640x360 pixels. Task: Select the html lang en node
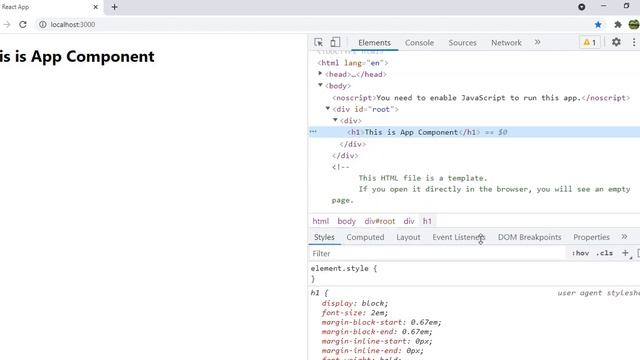point(353,63)
